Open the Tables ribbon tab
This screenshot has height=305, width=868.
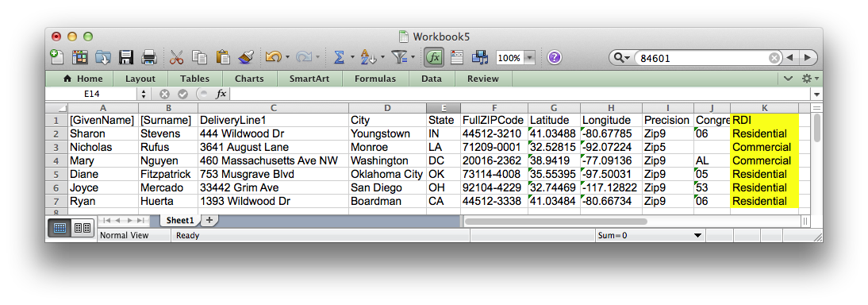pyautogui.click(x=195, y=79)
